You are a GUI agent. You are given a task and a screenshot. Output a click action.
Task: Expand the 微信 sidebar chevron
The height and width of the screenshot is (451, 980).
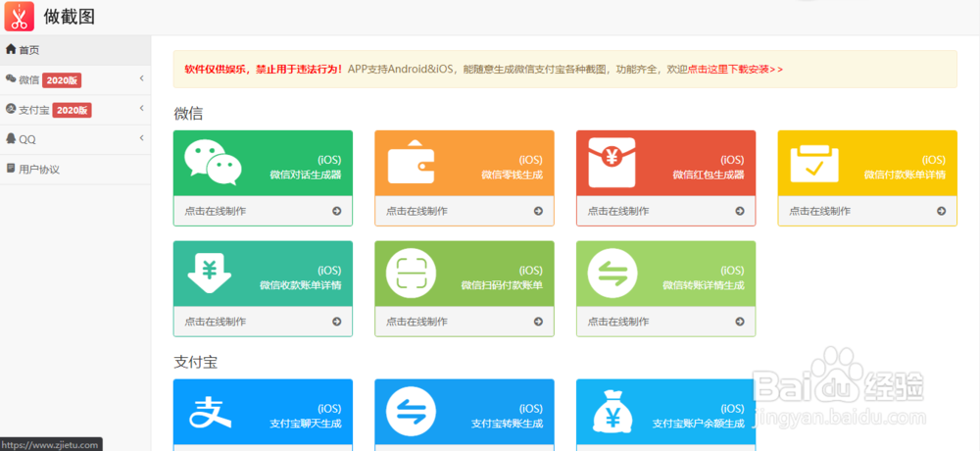(142, 78)
